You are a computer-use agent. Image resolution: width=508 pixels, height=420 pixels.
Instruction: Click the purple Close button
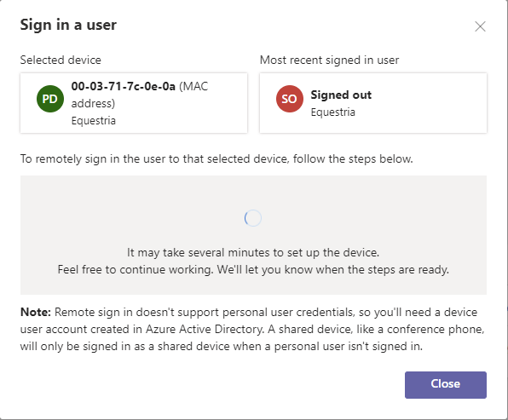pyautogui.click(x=446, y=385)
